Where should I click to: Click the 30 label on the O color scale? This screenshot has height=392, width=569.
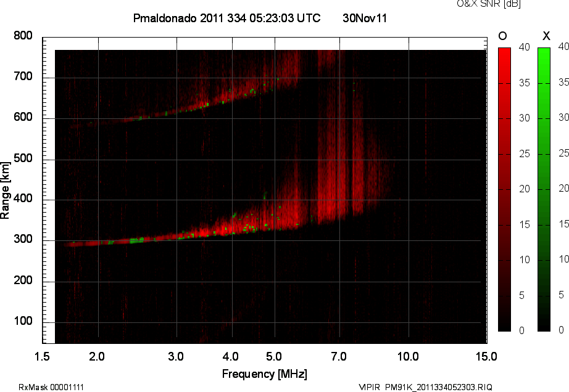tap(525, 118)
